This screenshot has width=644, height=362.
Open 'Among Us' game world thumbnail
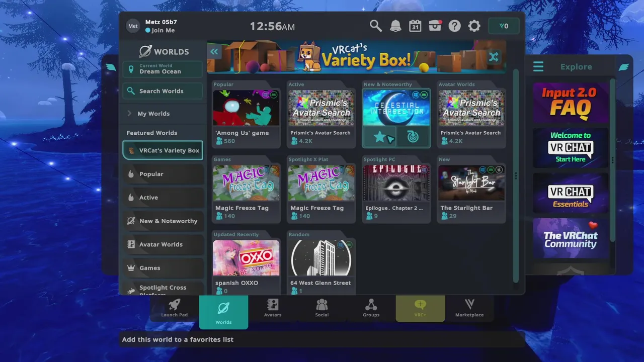click(246, 108)
